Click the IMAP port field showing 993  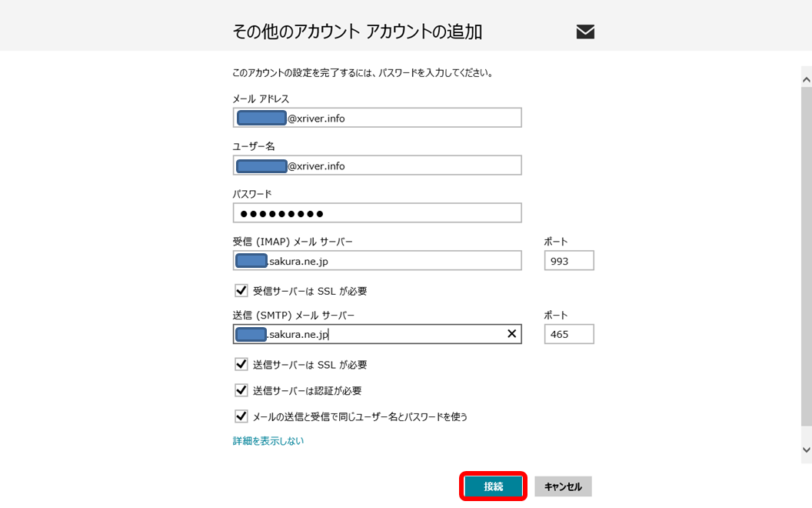point(569,261)
